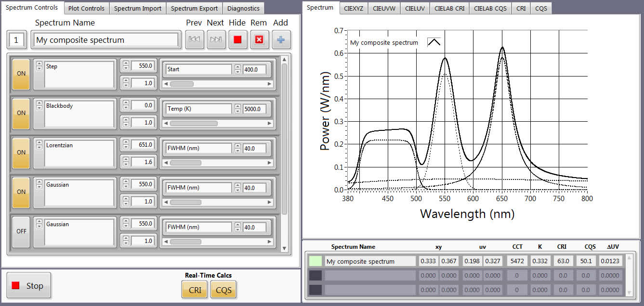Open the CRI plot tab
Viewport: 644px width, 306px height.
point(521,8)
